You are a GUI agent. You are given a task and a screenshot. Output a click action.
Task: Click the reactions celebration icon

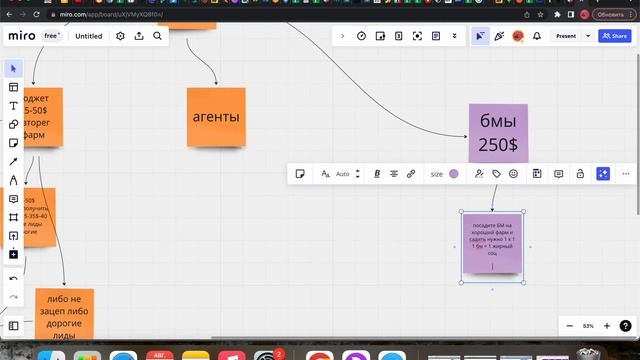(499, 36)
